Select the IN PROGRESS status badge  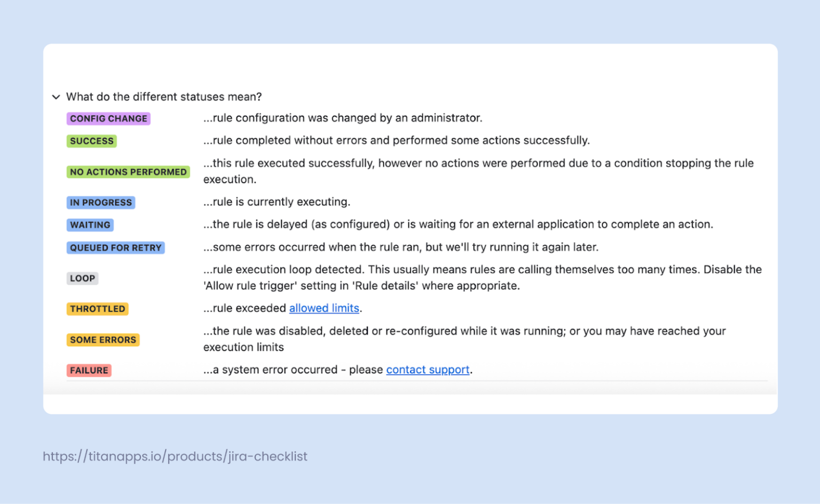[x=100, y=202]
